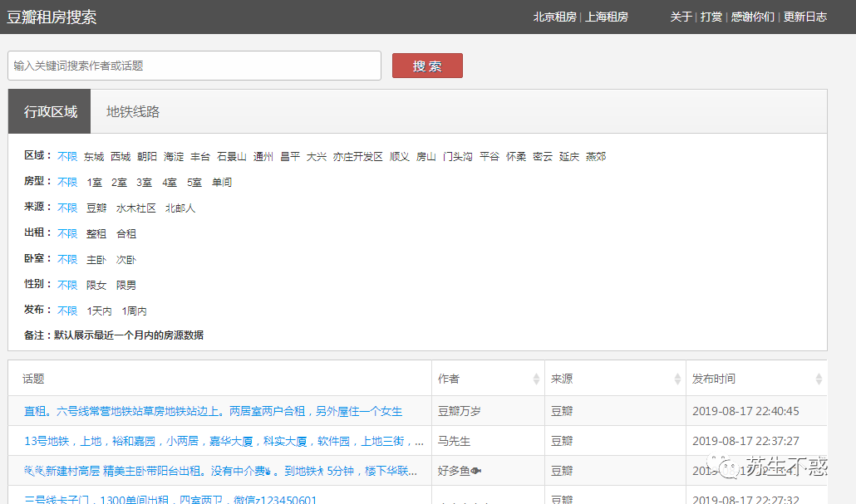Filter posts published within 1天内
The width and height of the screenshot is (856, 504).
99,311
